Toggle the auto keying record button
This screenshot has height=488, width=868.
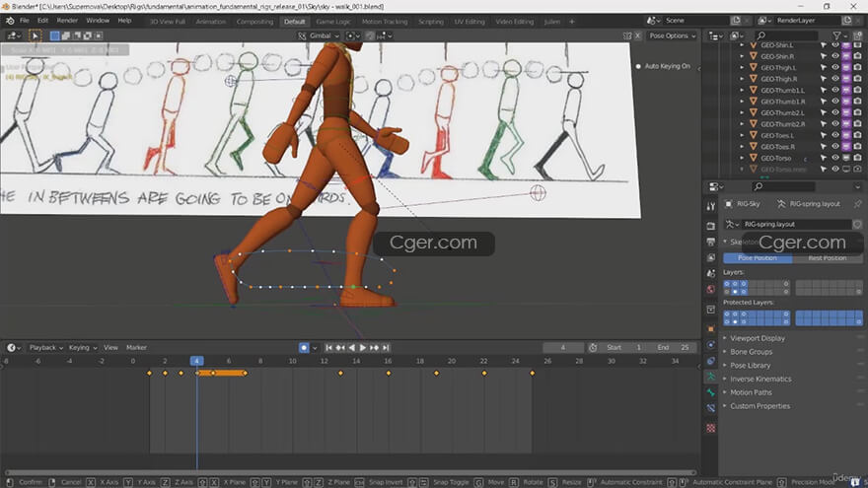pos(304,347)
